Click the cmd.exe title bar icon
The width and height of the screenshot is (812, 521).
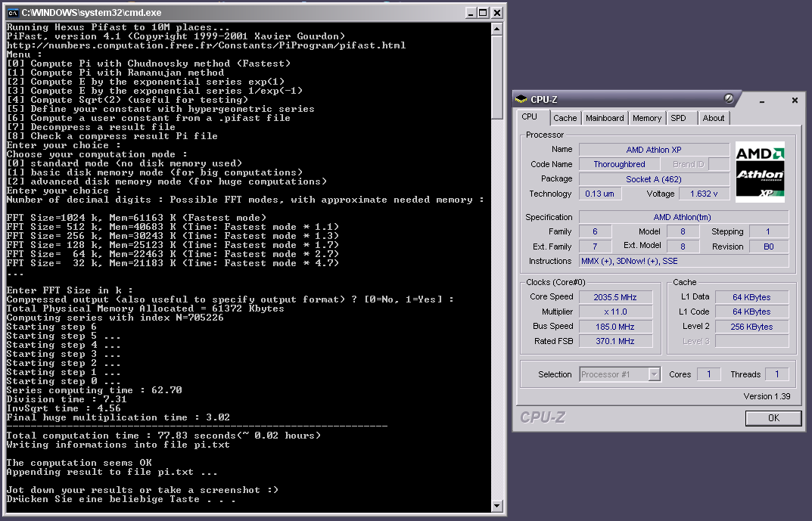click(13, 12)
